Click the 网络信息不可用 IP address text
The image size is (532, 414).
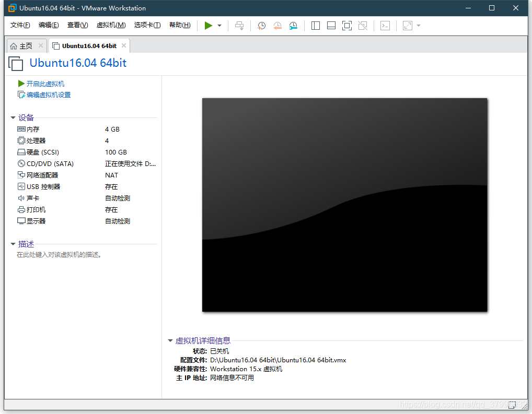pyautogui.click(x=232, y=378)
